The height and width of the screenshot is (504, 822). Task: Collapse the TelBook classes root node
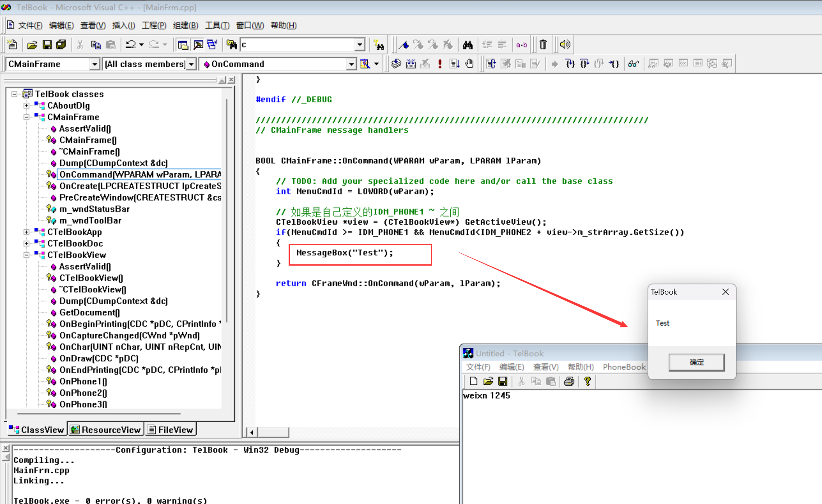pyautogui.click(x=14, y=94)
